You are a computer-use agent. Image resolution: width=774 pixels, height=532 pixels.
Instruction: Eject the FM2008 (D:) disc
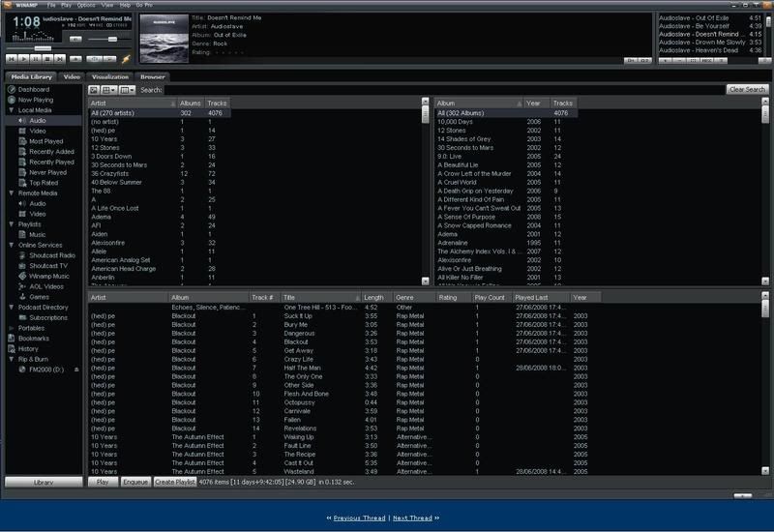coord(76,369)
